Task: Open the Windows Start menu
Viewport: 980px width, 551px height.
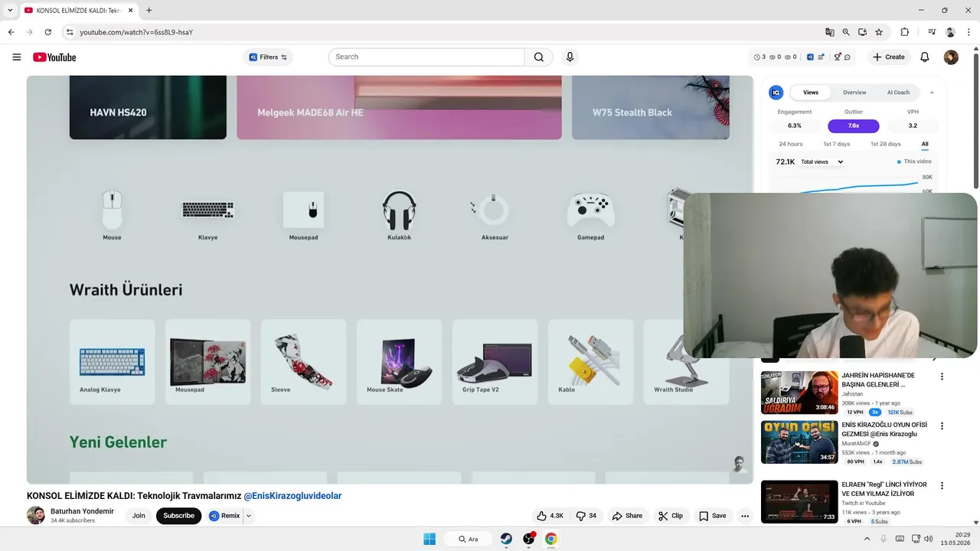Action: [x=429, y=539]
